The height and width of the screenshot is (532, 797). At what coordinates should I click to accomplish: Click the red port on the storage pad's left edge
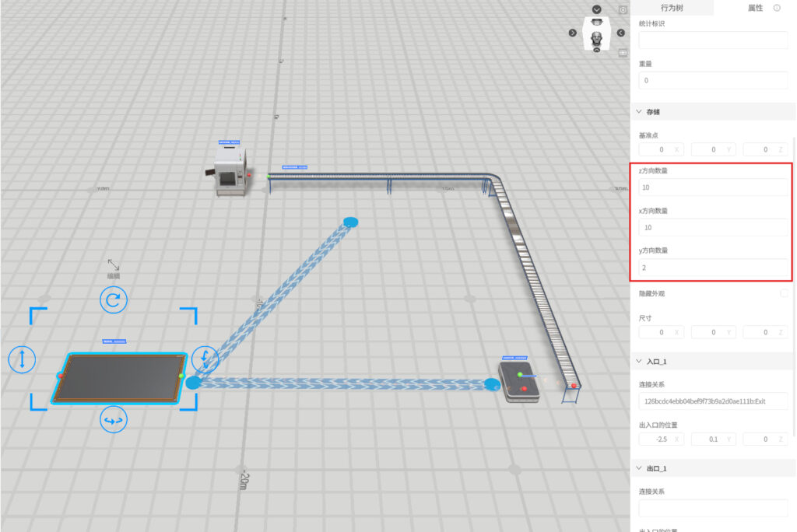(60, 376)
